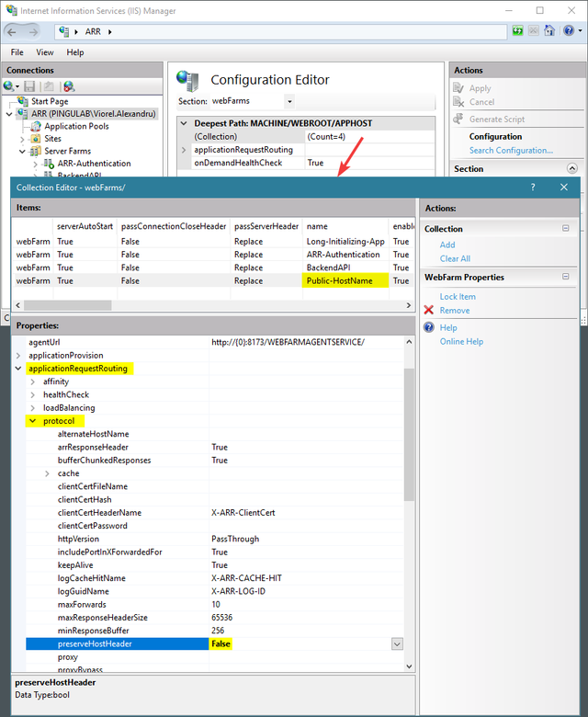This screenshot has height=717, width=588.
Task: Collapse the protocol property
Action: 32,421
